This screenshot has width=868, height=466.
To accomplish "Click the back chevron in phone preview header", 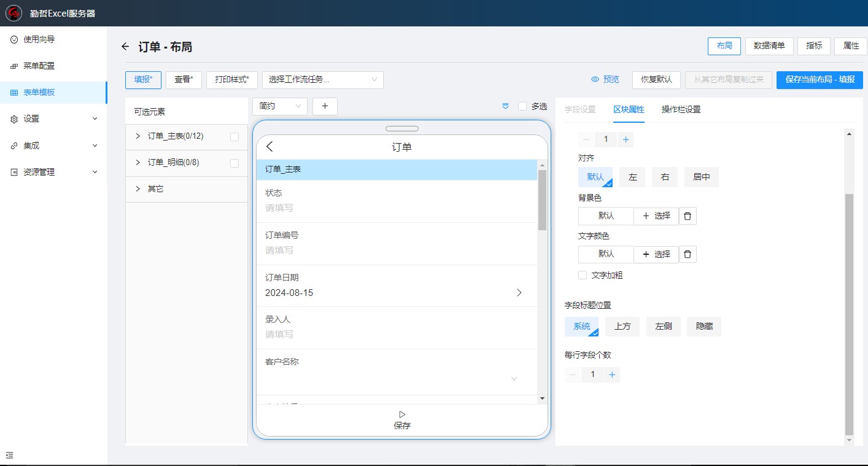I will pyautogui.click(x=269, y=147).
